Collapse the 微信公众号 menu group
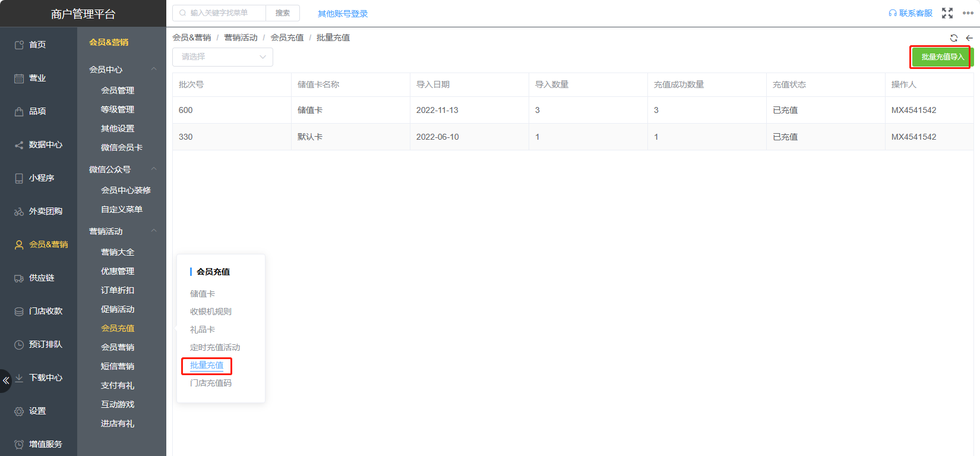The height and width of the screenshot is (456, 980). [x=154, y=169]
